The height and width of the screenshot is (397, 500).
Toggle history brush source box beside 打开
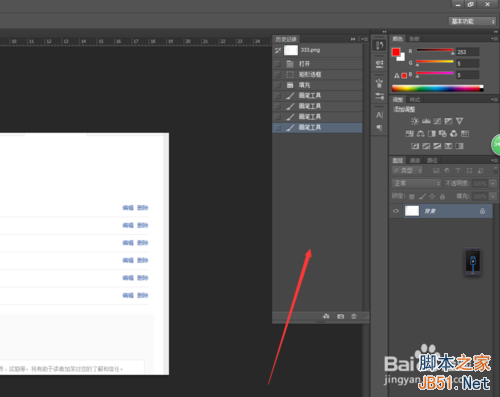(277, 64)
